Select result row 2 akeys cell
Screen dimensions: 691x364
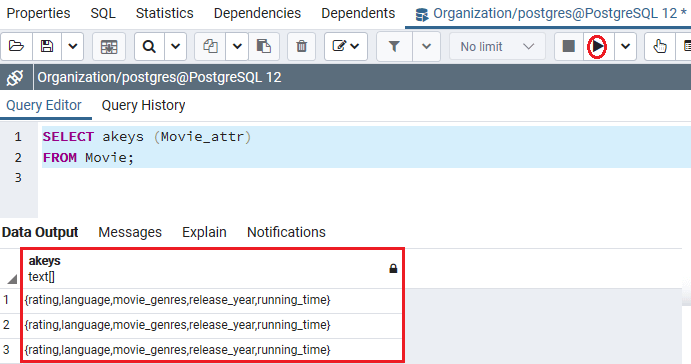[212, 326]
